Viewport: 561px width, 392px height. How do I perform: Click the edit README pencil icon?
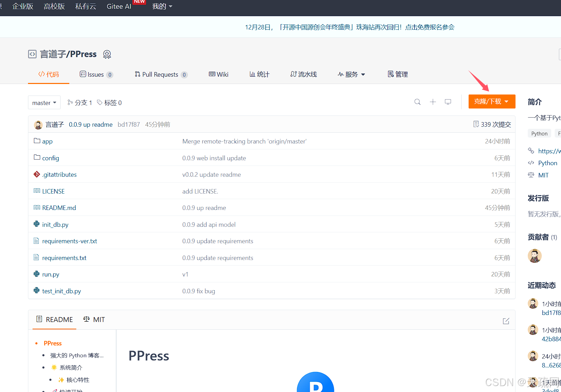tap(506, 321)
